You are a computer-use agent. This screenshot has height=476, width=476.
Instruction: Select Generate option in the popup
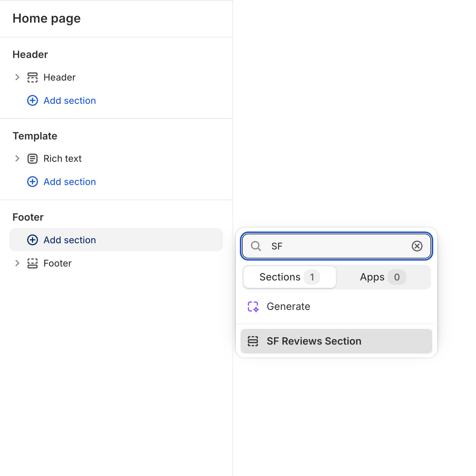point(288,306)
